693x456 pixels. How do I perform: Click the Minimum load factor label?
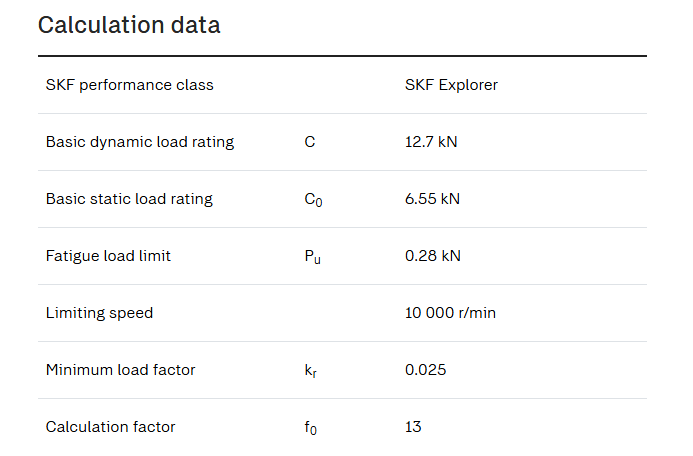[121, 370]
